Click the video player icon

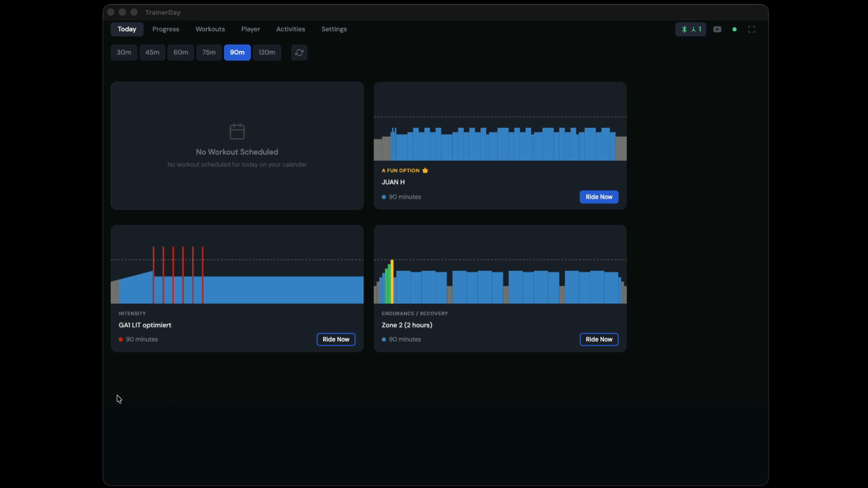(x=717, y=29)
